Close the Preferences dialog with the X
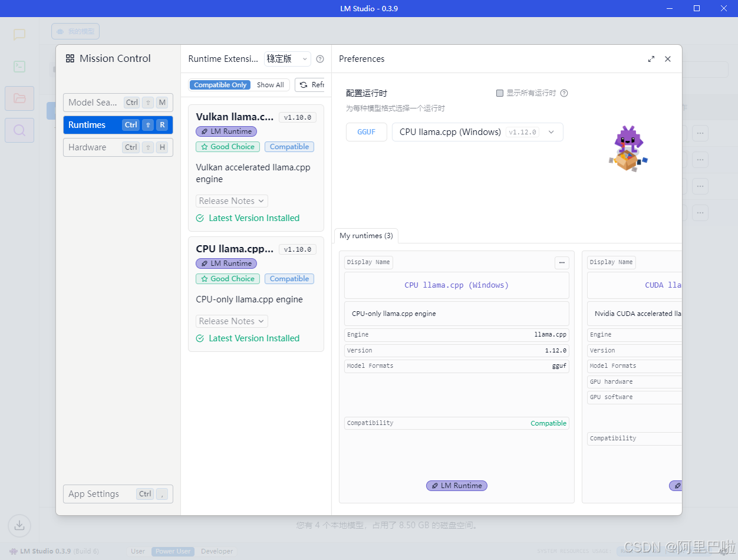 click(668, 59)
